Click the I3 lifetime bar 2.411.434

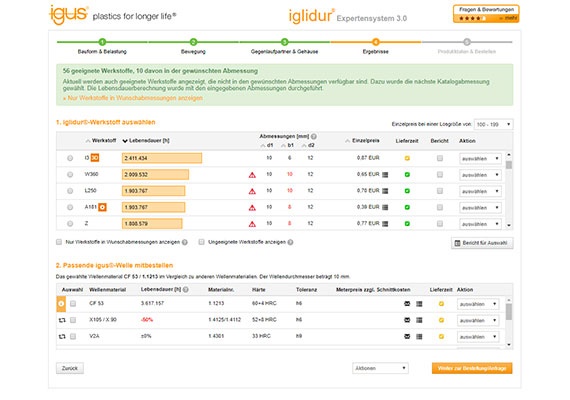click(162, 158)
